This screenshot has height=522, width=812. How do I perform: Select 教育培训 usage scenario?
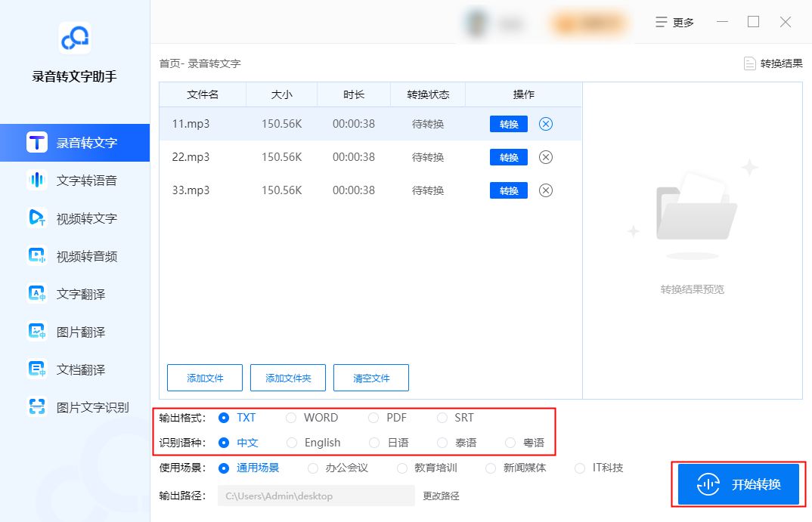click(426, 468)
